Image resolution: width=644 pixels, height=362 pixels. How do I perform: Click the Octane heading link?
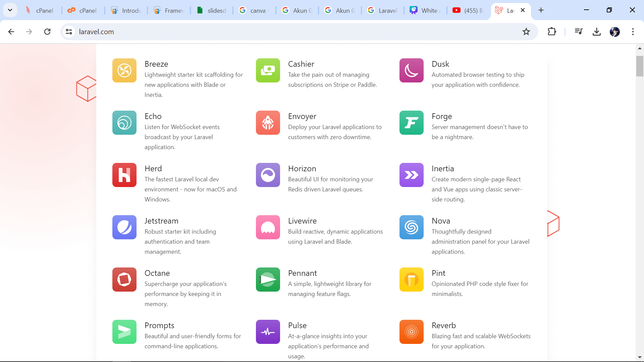157,273
